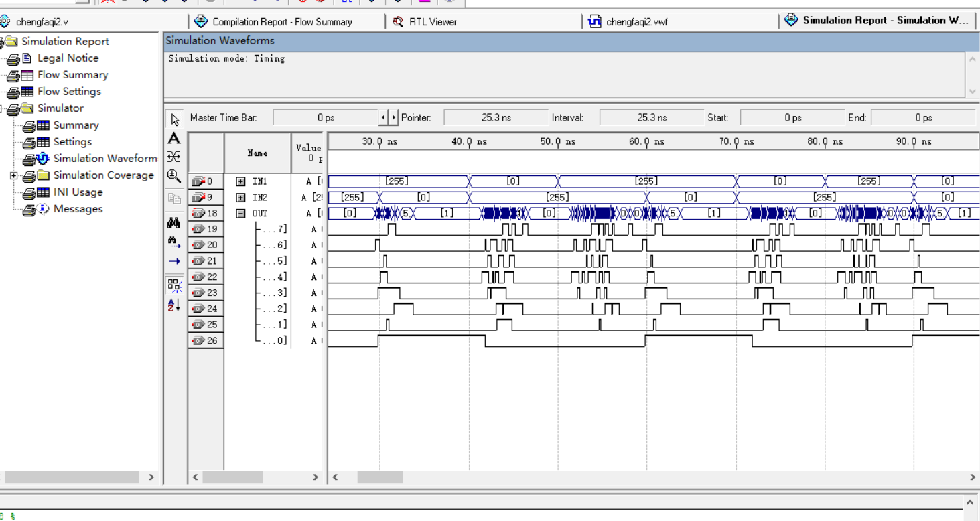The width and height of the screenshot is (980, 521).
Task: Click the Value column header
Action: point(308,153)
